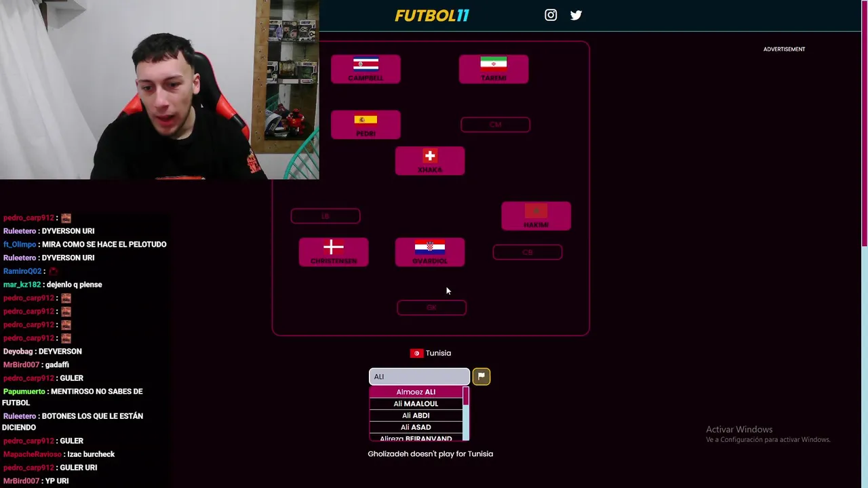Click message 'Gholizadeh doesn't play for Tunisia'
This screenshot has width=868, height=488.
430,454
